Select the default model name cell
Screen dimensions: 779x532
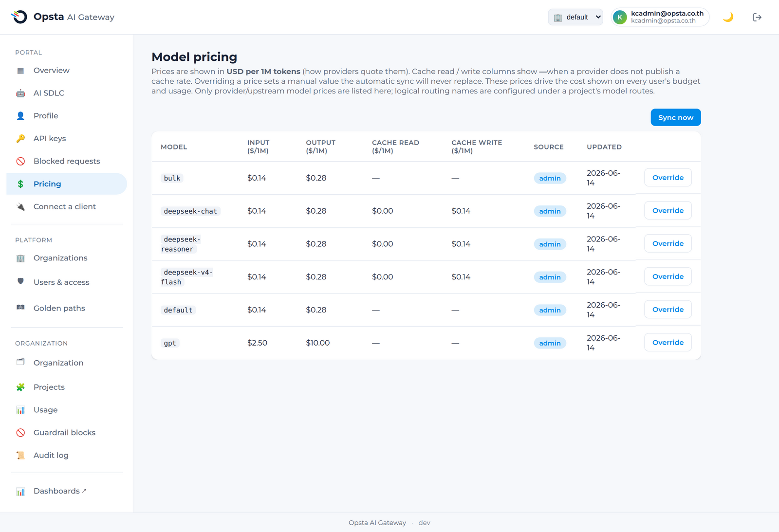point(178,310)
